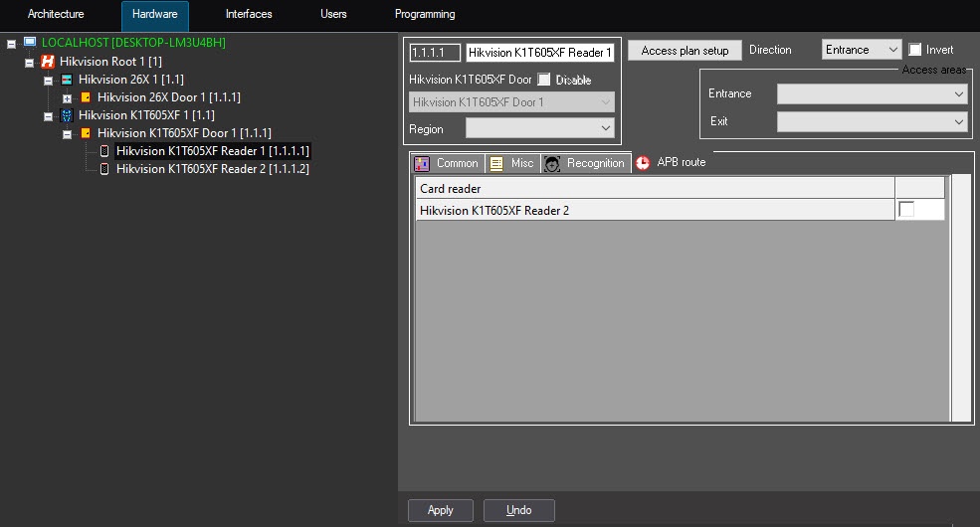Select LOCALHOST [DESKTOP-LM3U4BH] in tree
Screen dimensions: 980x527
coord(133,43)
